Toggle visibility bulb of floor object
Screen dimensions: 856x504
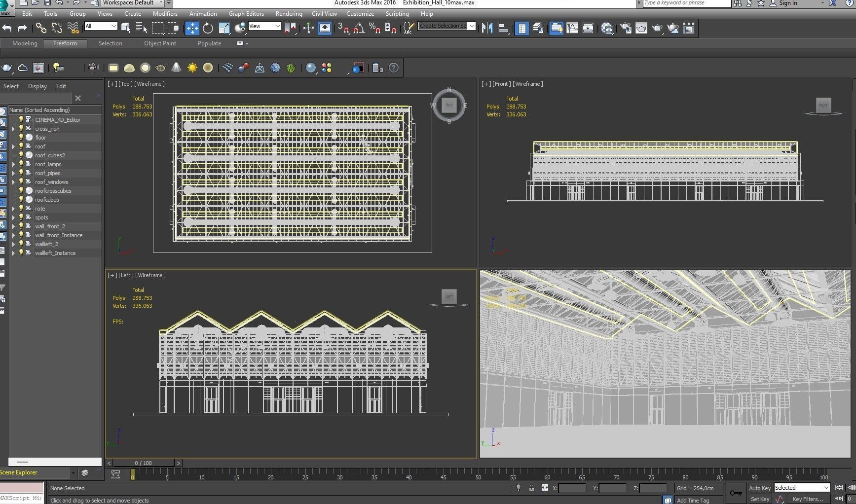21,137
